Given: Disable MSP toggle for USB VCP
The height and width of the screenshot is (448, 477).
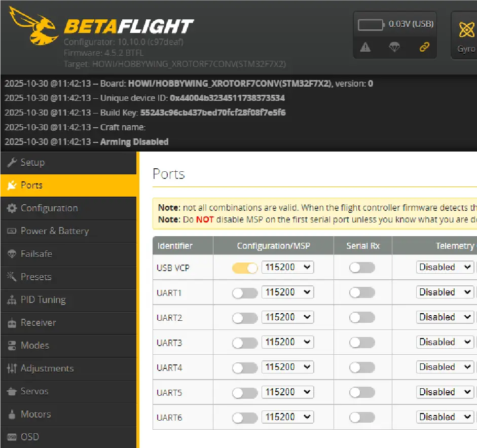Looking at the screenshot, I should 245,268.
